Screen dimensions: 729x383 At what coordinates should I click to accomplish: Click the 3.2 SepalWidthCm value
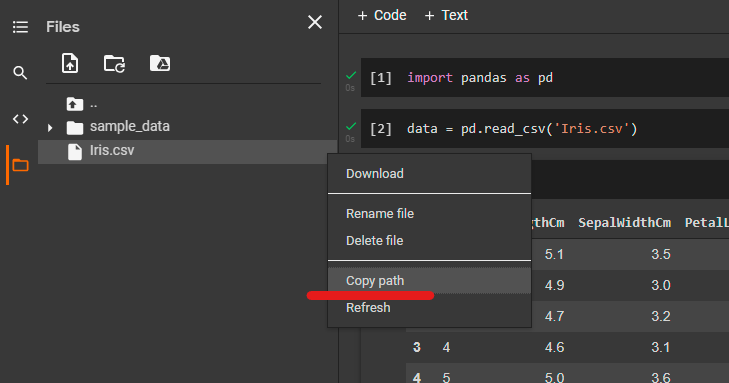point(661,316)
